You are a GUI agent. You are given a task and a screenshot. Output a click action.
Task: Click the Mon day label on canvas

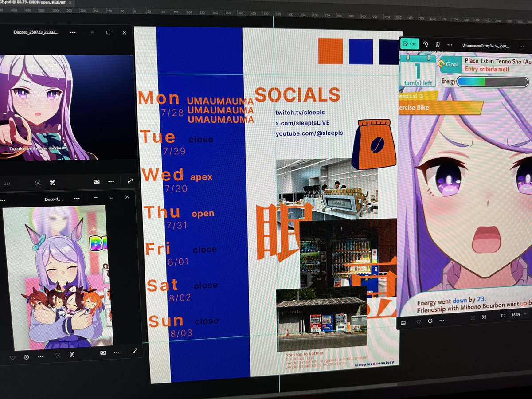160,98
